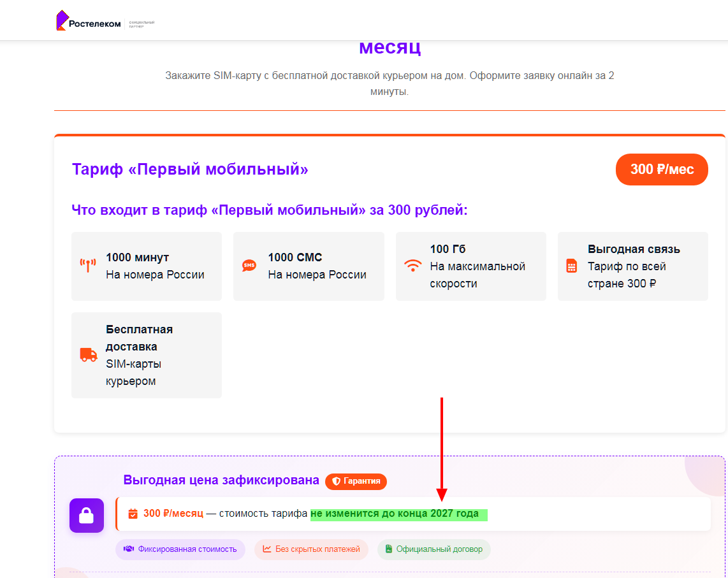
Task: Click the SMS bubble icon
Action: [x=249, y=266]
